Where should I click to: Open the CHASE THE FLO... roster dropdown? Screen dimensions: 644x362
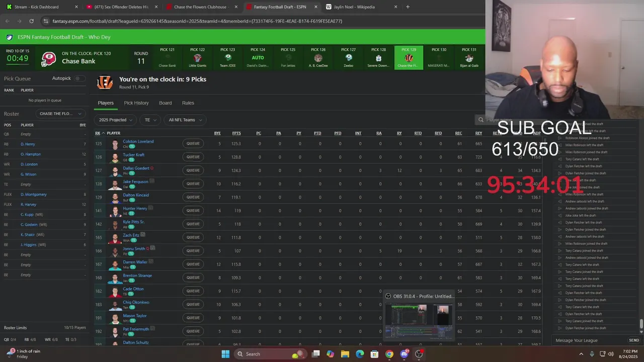[x=60, y=114]
